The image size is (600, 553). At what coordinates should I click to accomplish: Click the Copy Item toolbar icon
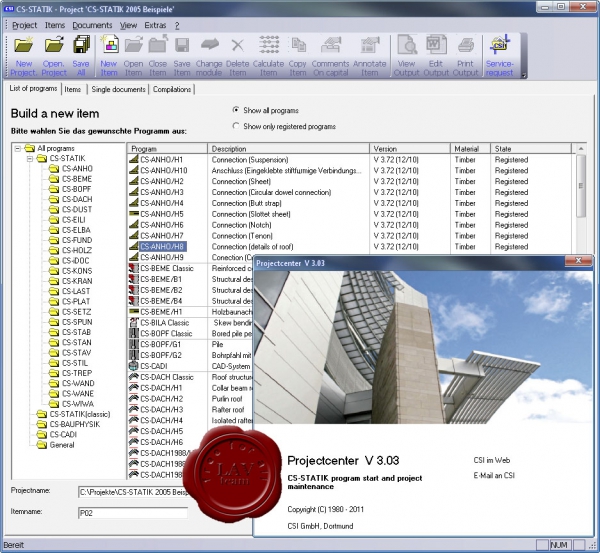pyautogui.click(x=298, y=45)
